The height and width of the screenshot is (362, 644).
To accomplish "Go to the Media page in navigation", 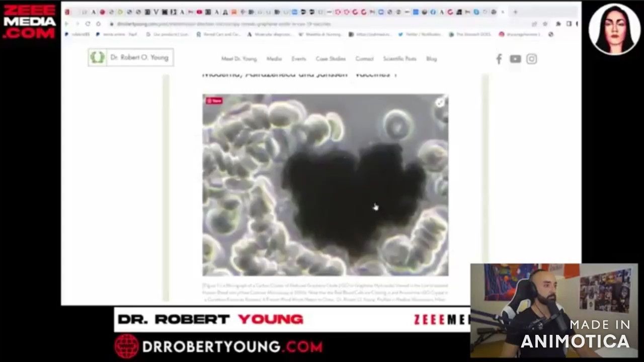I will pyautogui.click(x=274, y=59).
